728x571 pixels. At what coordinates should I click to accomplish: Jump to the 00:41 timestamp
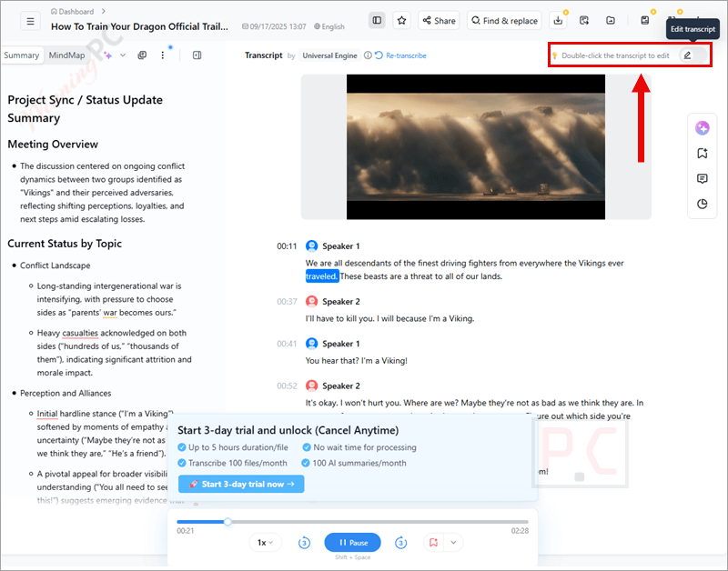pyautogui.click(x=287, y=344)
